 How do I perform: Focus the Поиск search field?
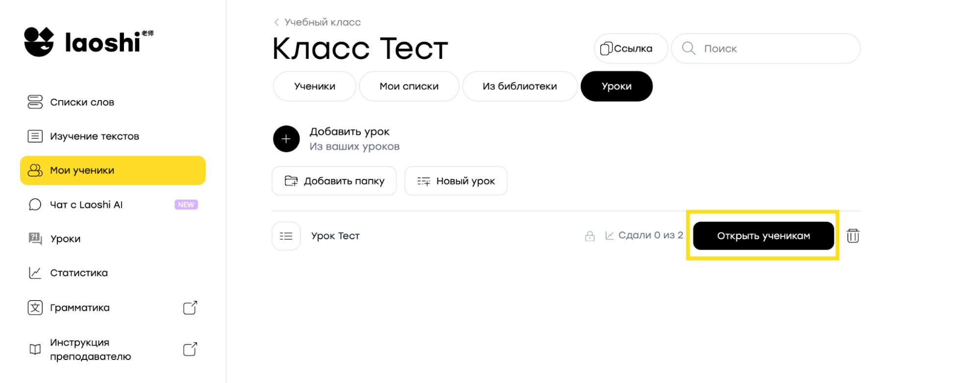[x=766, y=49]
